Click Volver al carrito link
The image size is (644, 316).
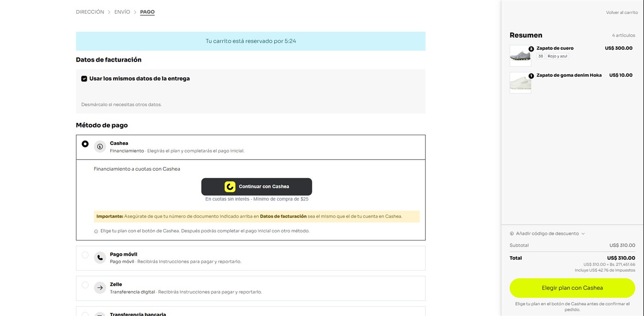(622, 13)
